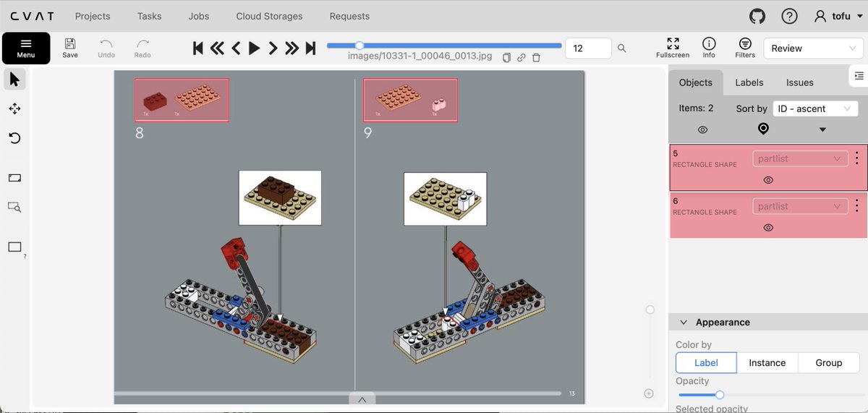Go to Jobs page
The height and width of the screenshot is (413, 868).
[x=199, y=16]
